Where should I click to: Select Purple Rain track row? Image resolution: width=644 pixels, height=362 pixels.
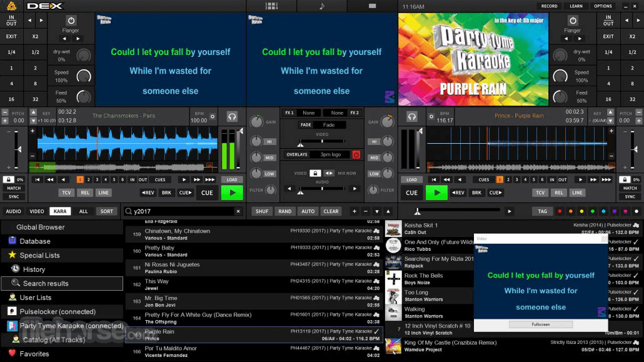coord(254,335)
